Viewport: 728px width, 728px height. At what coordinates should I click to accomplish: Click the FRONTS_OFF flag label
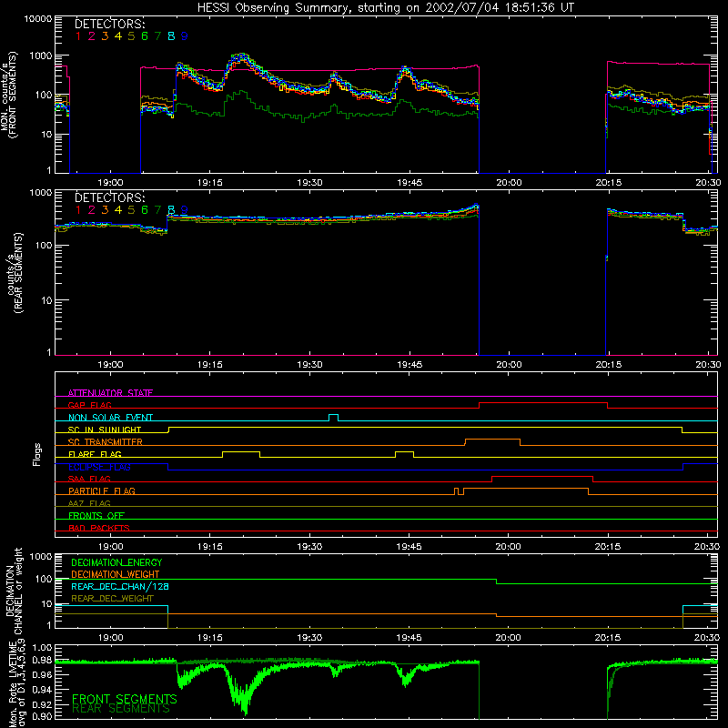pyautogui.click(x=96, y=515)
